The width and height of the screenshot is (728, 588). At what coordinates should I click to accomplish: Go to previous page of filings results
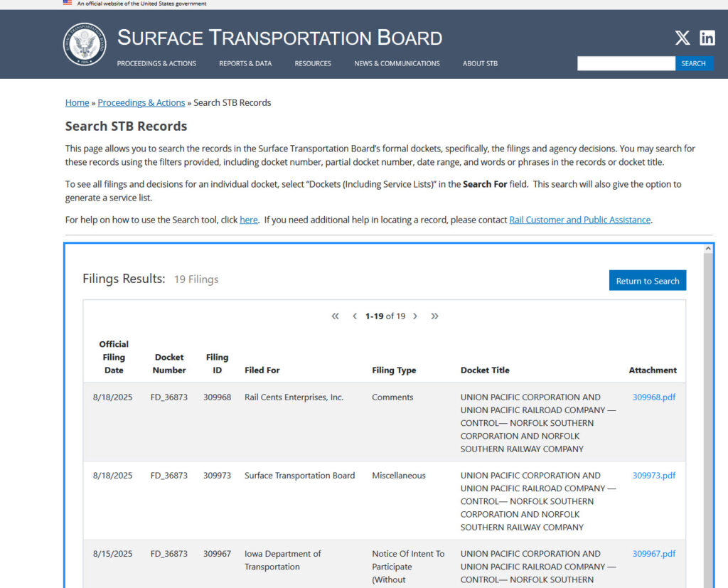pos(355,316)
